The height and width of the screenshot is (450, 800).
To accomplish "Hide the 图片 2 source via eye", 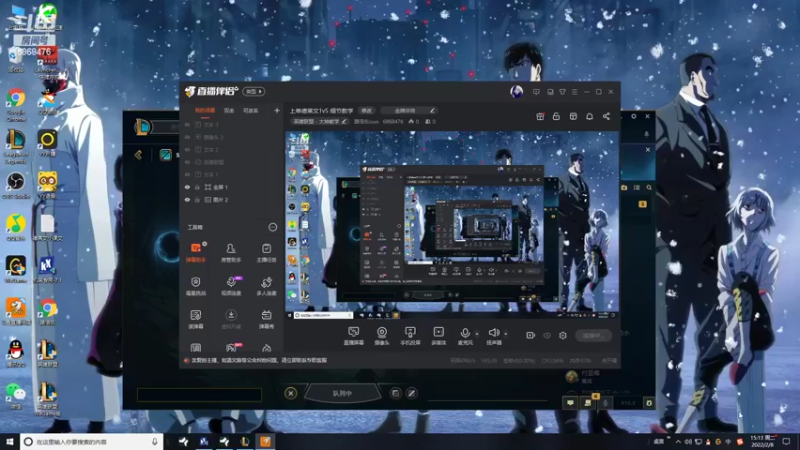I will 187,199.
